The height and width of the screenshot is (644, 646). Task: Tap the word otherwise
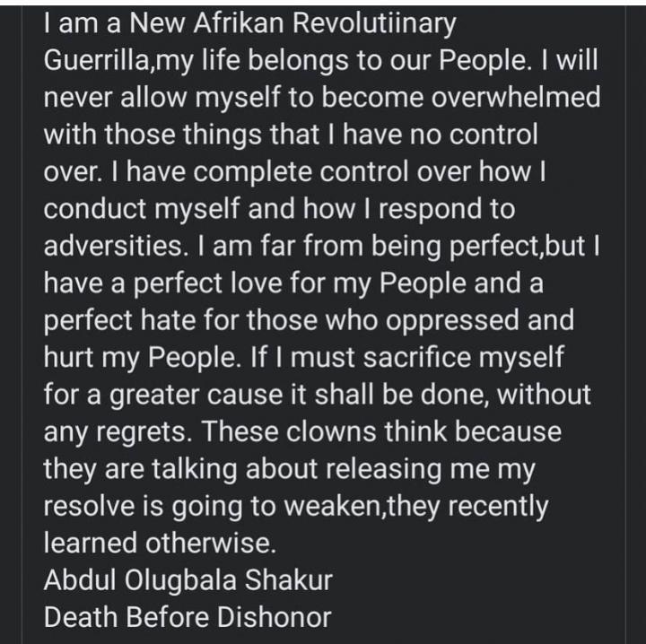(x=210, y=543)
